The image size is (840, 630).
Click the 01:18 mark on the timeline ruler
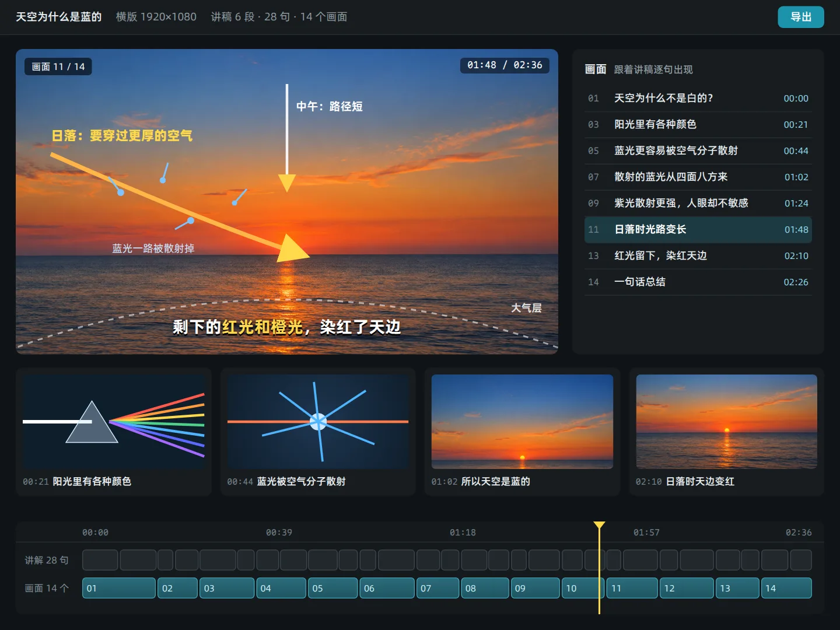point(463,533)
